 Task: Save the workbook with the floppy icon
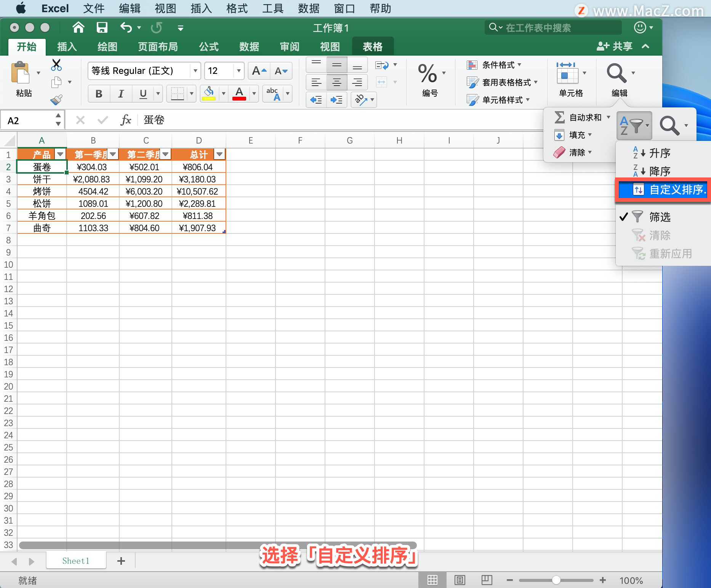[x=102, y=27]
